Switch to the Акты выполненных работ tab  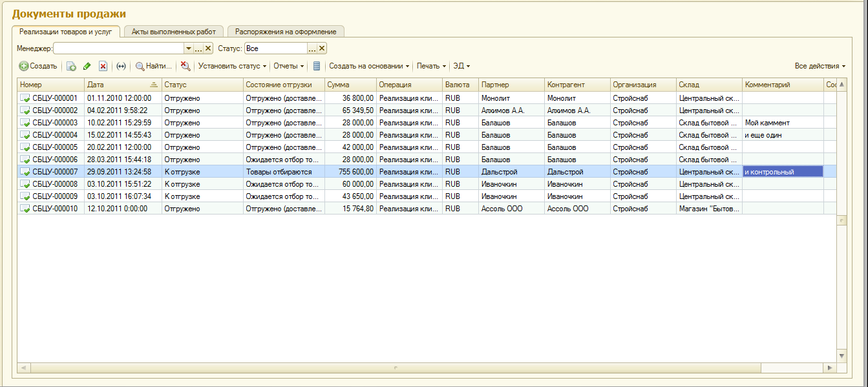[174, 31]
